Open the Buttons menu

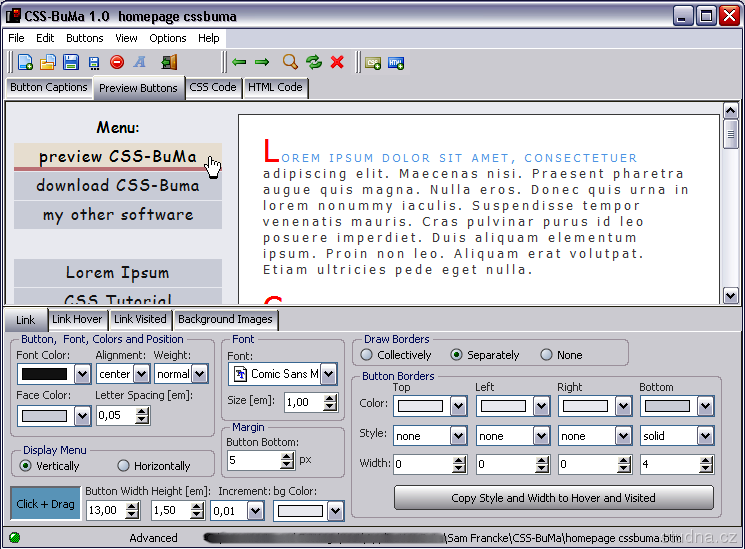(x=84, y=38)
